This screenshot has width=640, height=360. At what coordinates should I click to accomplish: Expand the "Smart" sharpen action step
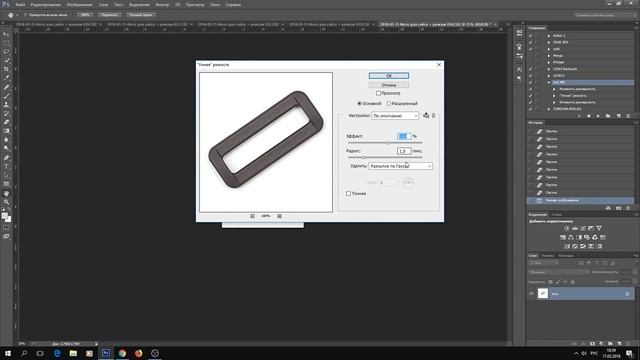click(x=554, y=96)
